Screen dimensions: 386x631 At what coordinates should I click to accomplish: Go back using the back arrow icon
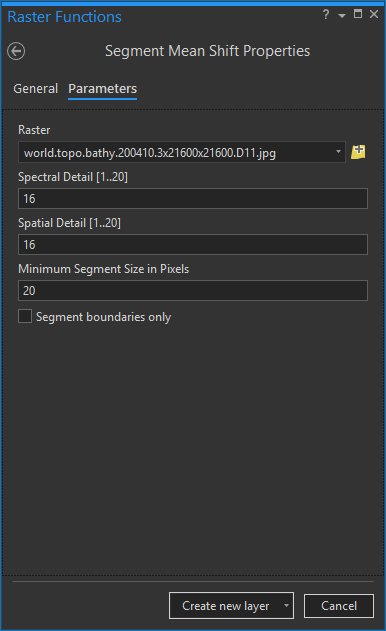coord(16,51)
